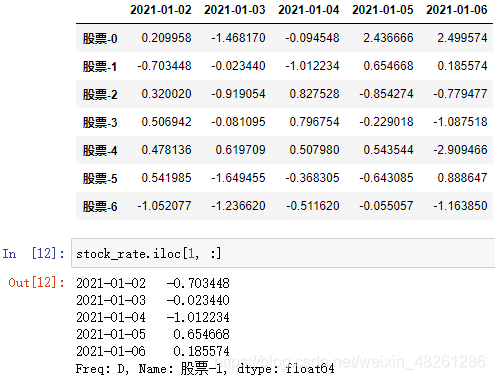The height and width of the screenshot is (380, 495).
Task: Click cell value 0.209958
Action: (166, 38)
